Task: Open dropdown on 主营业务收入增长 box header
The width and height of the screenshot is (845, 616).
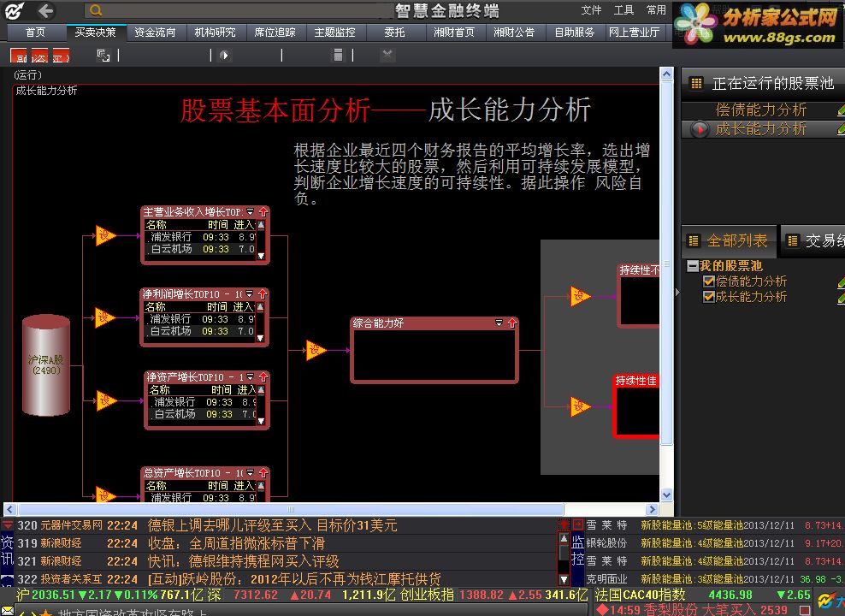Action: coord(250,212)
